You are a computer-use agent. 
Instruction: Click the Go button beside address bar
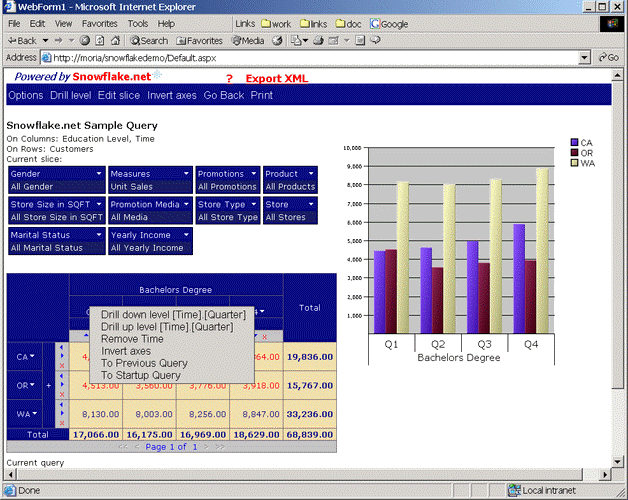pyautogui.click(x=609, y=58)
